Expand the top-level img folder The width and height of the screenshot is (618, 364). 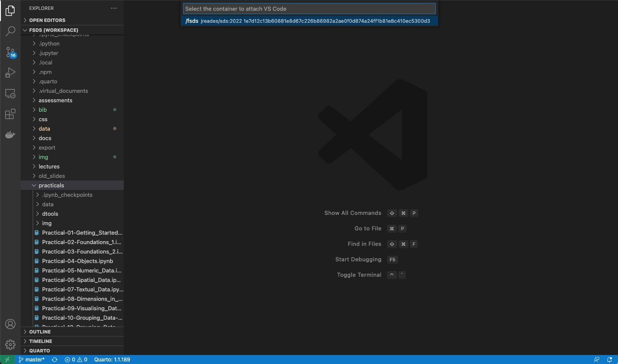point(72,157)
